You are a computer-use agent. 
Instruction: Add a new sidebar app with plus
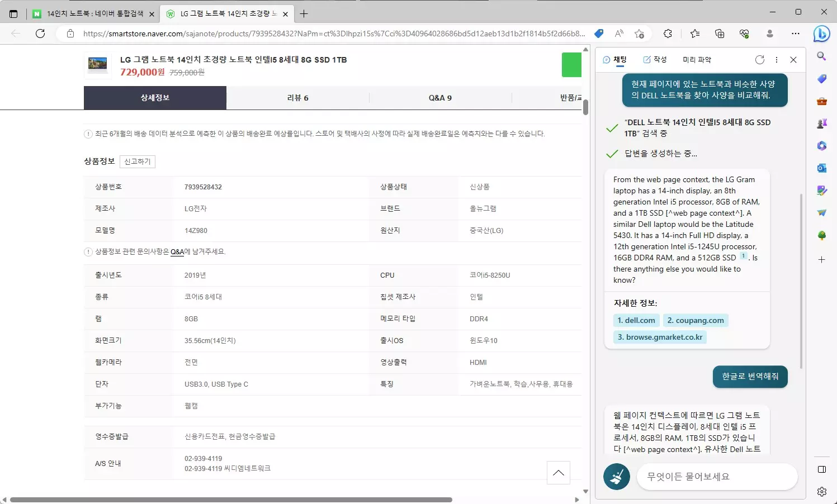click(x=821, y=259)
